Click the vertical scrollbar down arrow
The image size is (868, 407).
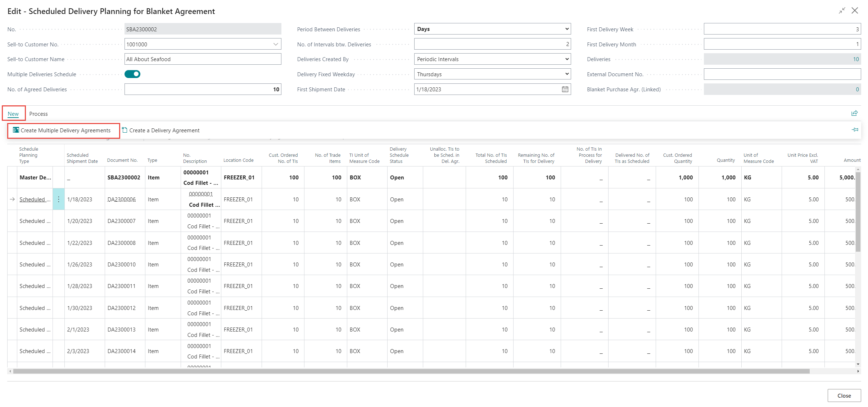pos(858,364)
